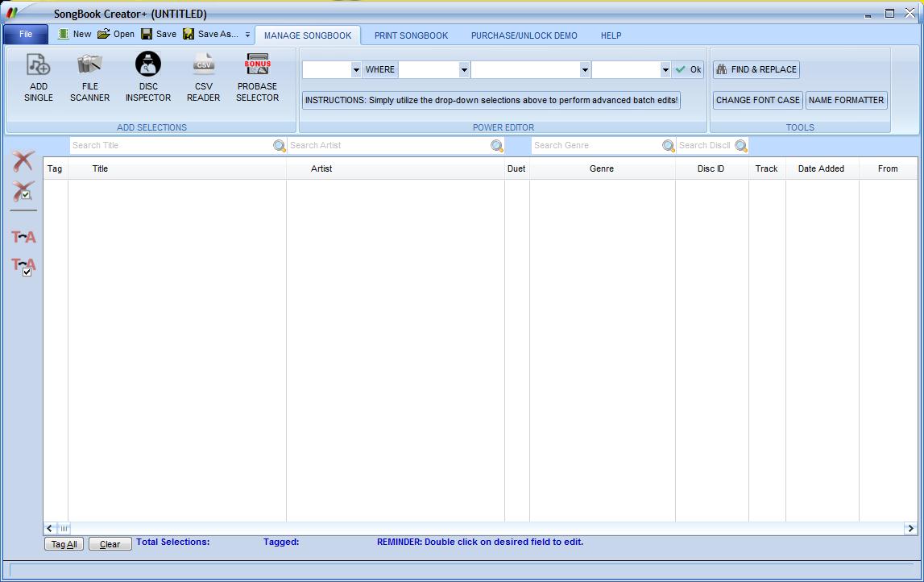The width and height of the screenshot is (924, 582).
Task: Open the File menu
Action: [25, 34]
